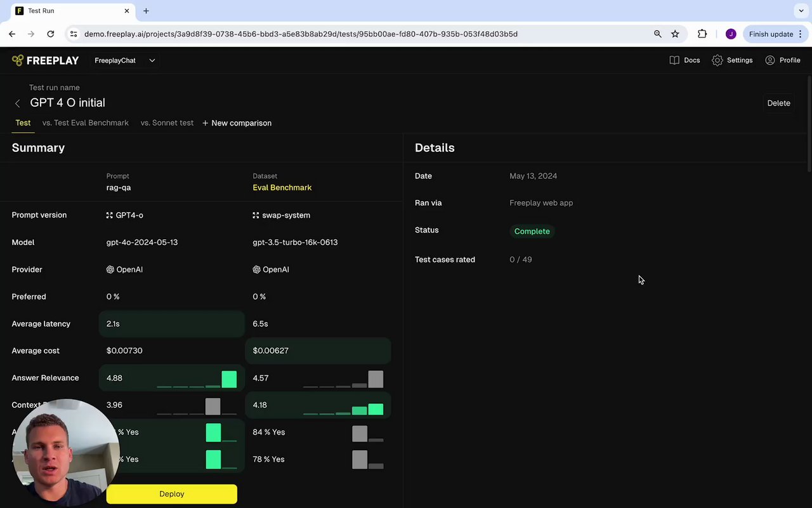812x508 pixels.
Task: Click the plus icon for New comparison
Action: coord(205,123)
